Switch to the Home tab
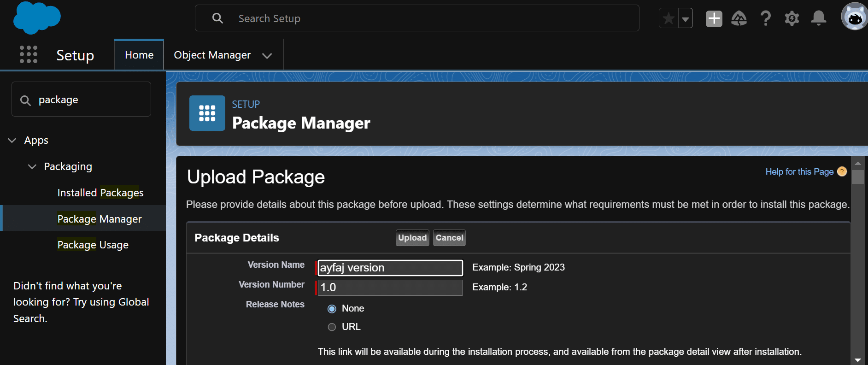 tap(139, 55)
